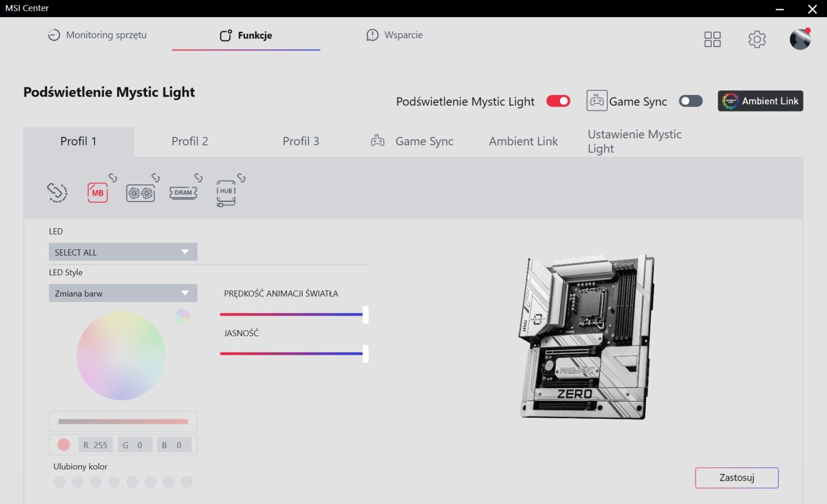The image size is (827, 504).
Task: Open the apps grid view icon
Action: point(712,39)
